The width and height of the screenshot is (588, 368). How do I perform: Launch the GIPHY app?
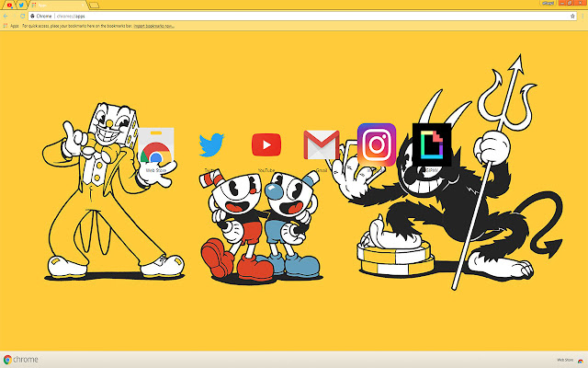tap(432, 147)
